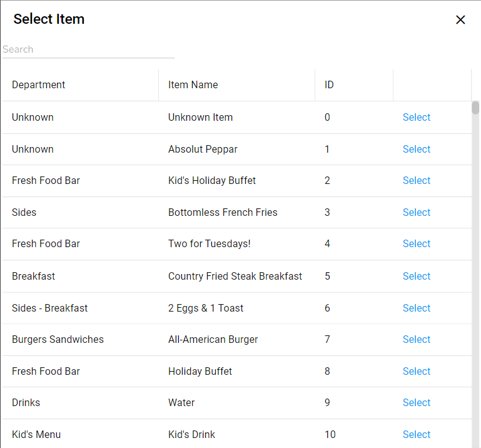Sort by the Item Name column header
Image resolution: width=481 pixels, height=448 pixels.
(193, 85)
